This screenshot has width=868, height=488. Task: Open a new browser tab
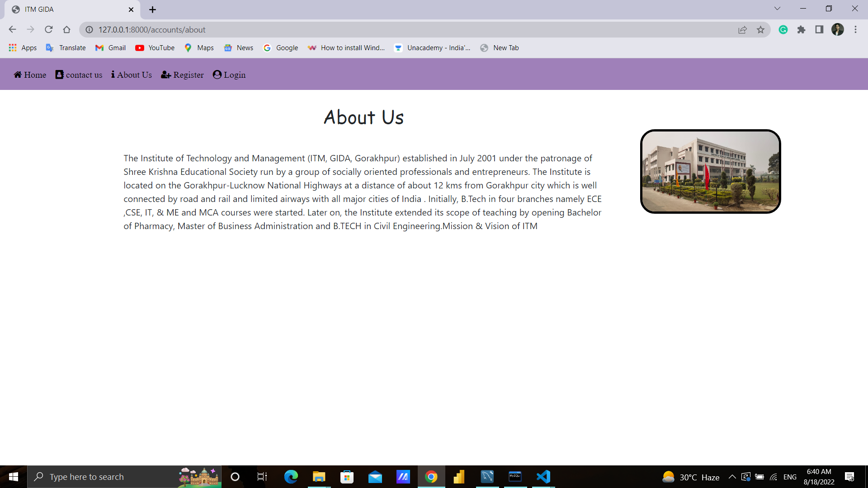[152, 9]
